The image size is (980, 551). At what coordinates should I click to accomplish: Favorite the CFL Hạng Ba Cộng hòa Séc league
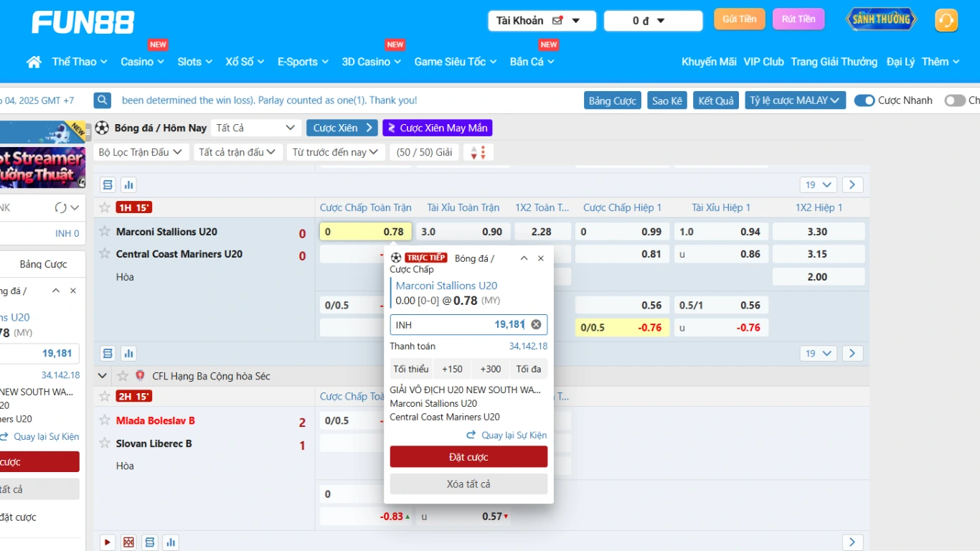coord(123,376)
